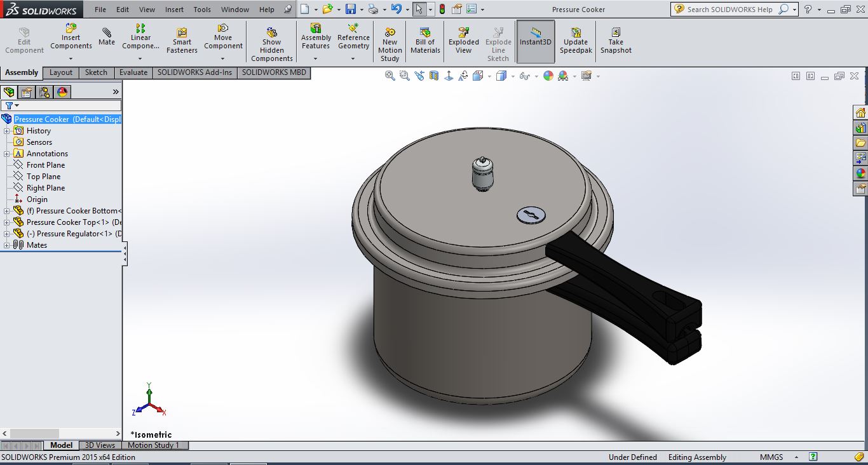Open the Display Style dropdown arrow
This screenshot has height=465, width=868.
[x=513, y=76]
